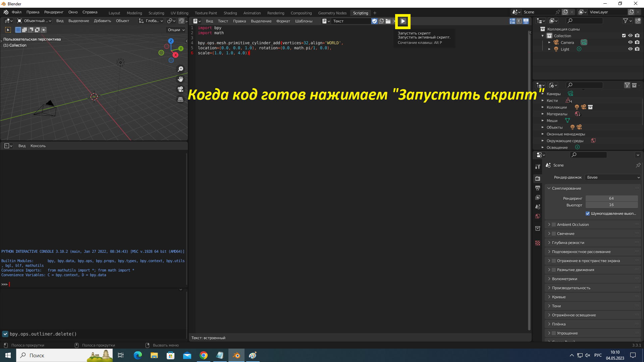644x362 pixels.
Task: Click the blue Z axis gizmo
Action: [x=171, y=41]
